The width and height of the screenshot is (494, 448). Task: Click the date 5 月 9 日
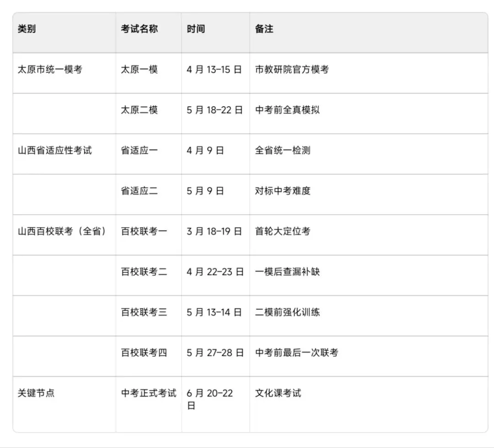click(x=205, y=191)
